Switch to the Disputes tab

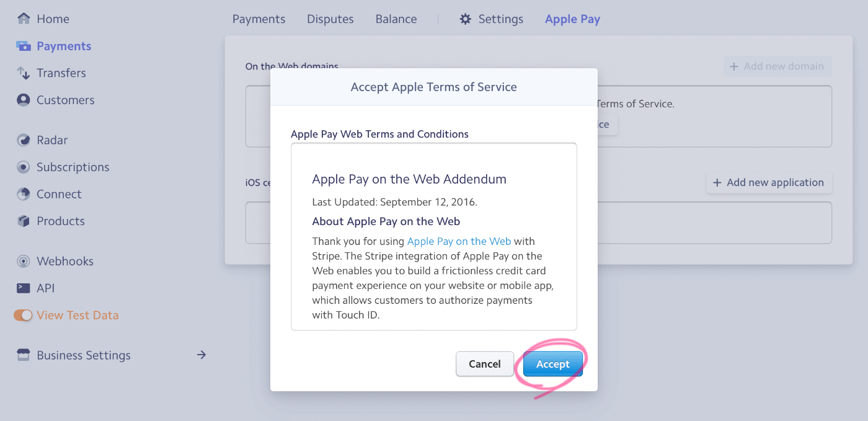330,19
